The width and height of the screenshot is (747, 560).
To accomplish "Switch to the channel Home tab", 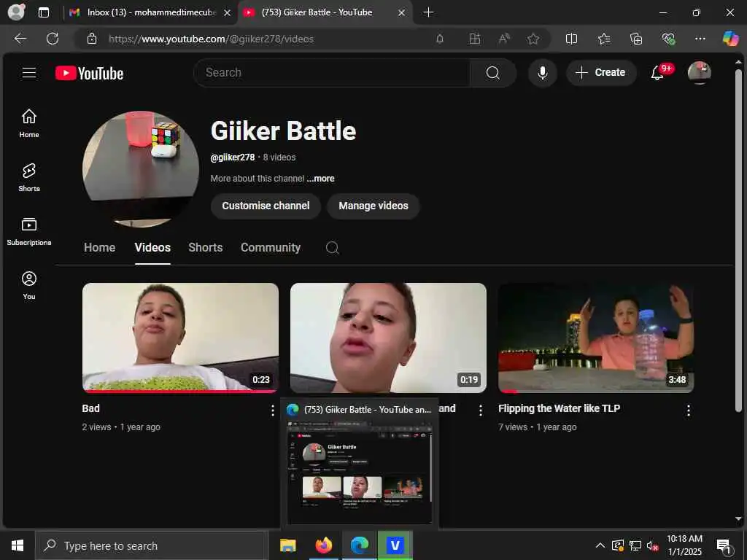I will [x=99, y=248].
